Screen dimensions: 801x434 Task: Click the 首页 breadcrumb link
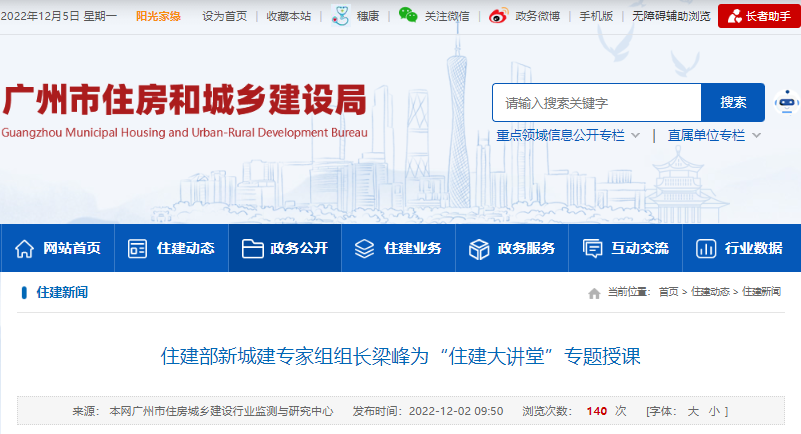pos(668,292)
